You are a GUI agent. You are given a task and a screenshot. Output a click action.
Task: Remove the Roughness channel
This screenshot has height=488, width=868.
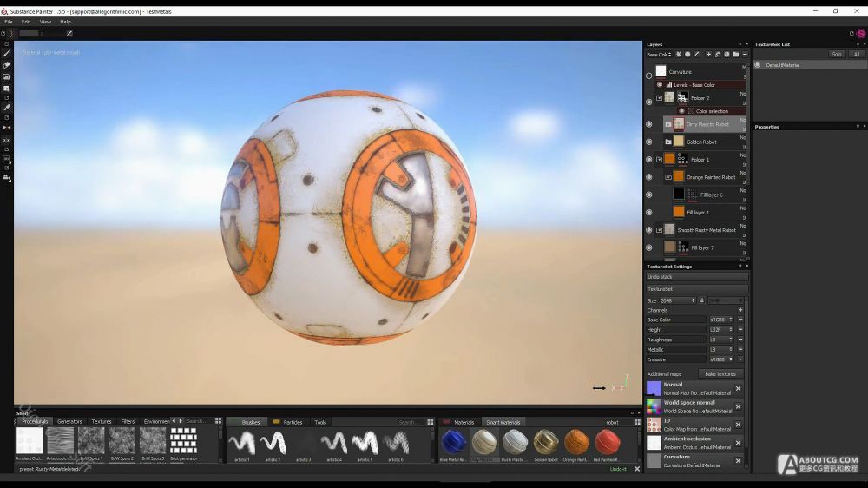740,340
